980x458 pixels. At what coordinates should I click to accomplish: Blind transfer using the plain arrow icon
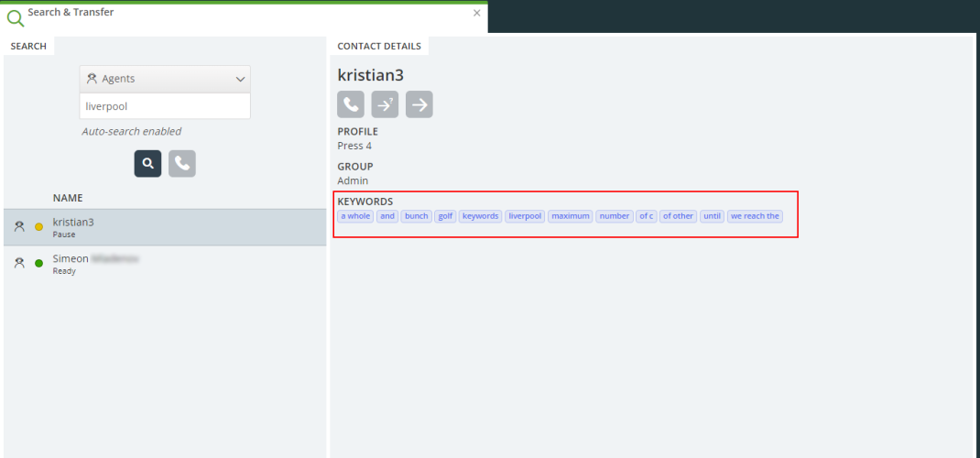tap(419, 104)
